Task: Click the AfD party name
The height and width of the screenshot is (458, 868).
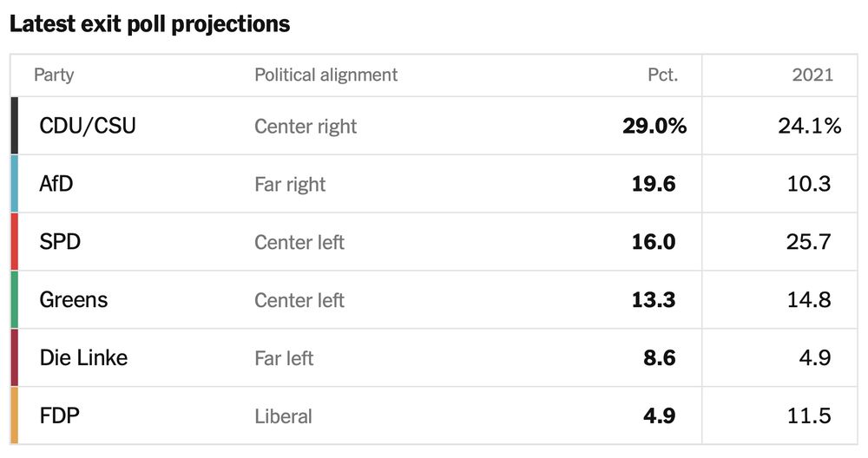Action: pos(56,184)
